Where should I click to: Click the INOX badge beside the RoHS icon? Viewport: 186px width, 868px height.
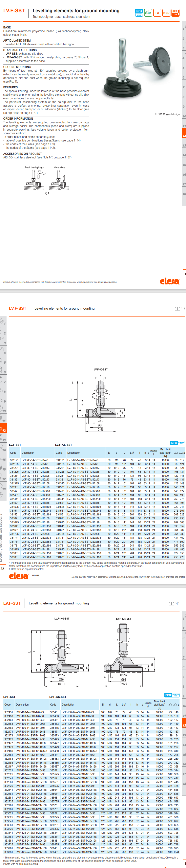pos(139,13)
